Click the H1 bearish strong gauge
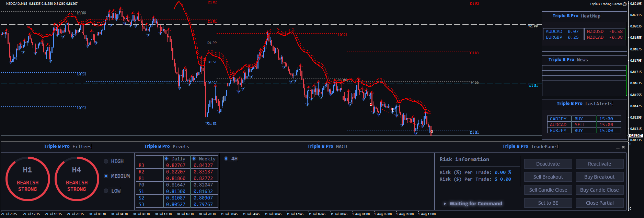This screenshot has width=644, height=218. (27, 179)
